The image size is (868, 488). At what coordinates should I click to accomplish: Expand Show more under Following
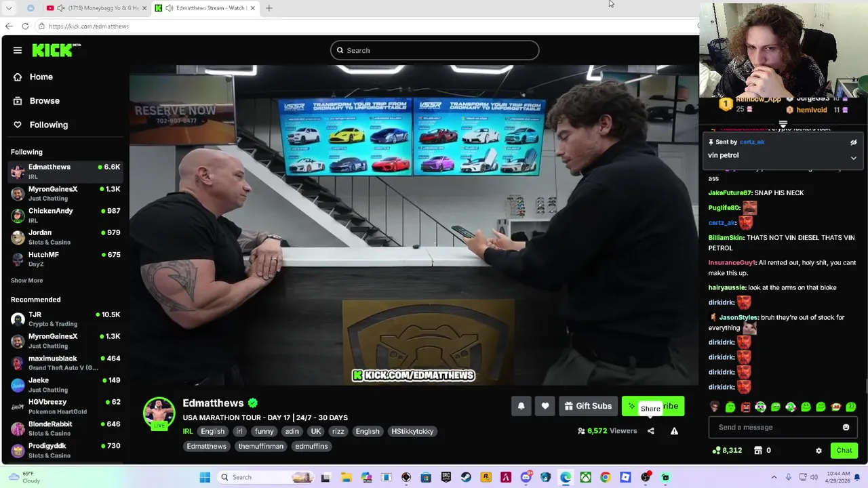tap(26, 281)
